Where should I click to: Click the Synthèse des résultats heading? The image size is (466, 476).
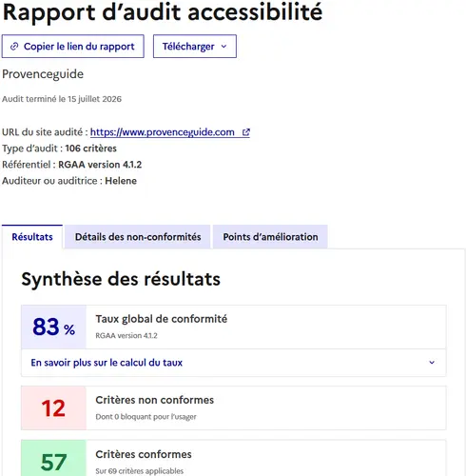[121, 280]
